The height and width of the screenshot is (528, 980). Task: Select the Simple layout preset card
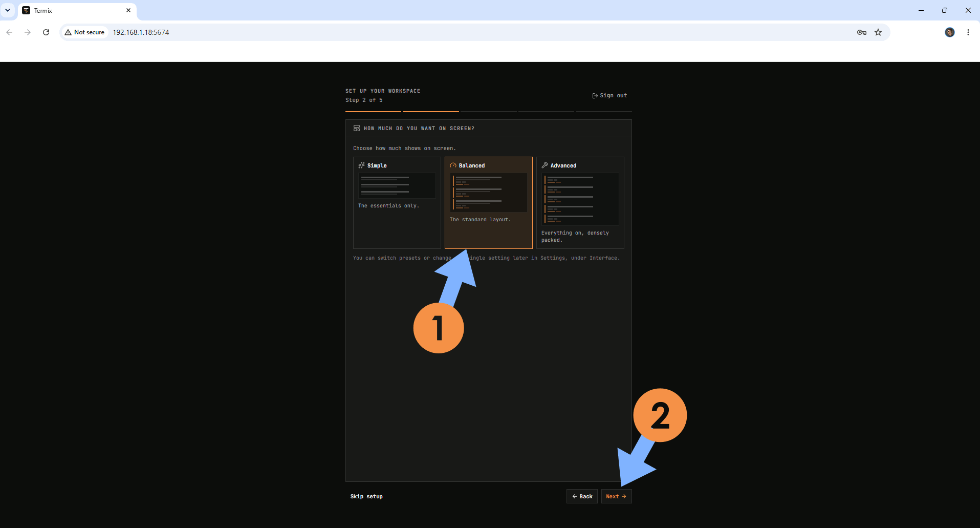click(x=397, y=202)
